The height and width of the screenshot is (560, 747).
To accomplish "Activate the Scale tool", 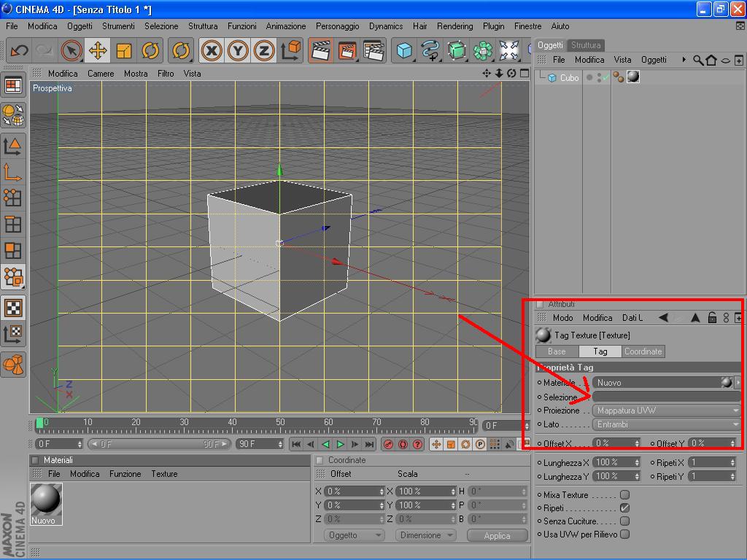I will 124,50.
